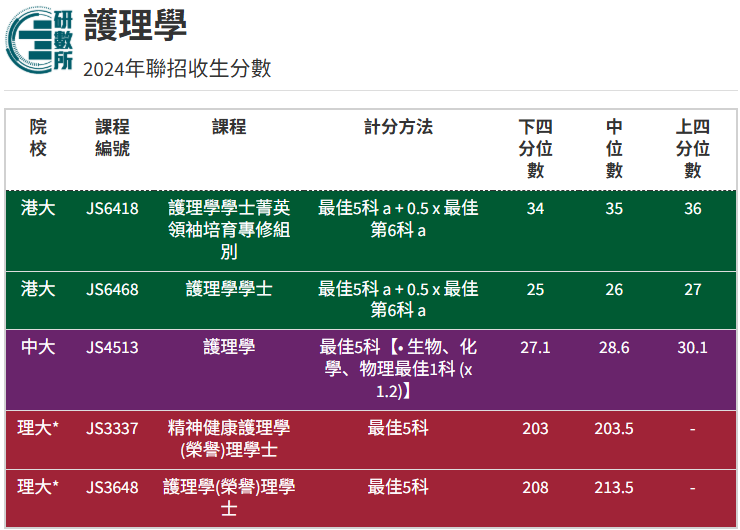Click 最佳5科 in the JS3337 row
740x530 pixels.
tap(398, 428)
